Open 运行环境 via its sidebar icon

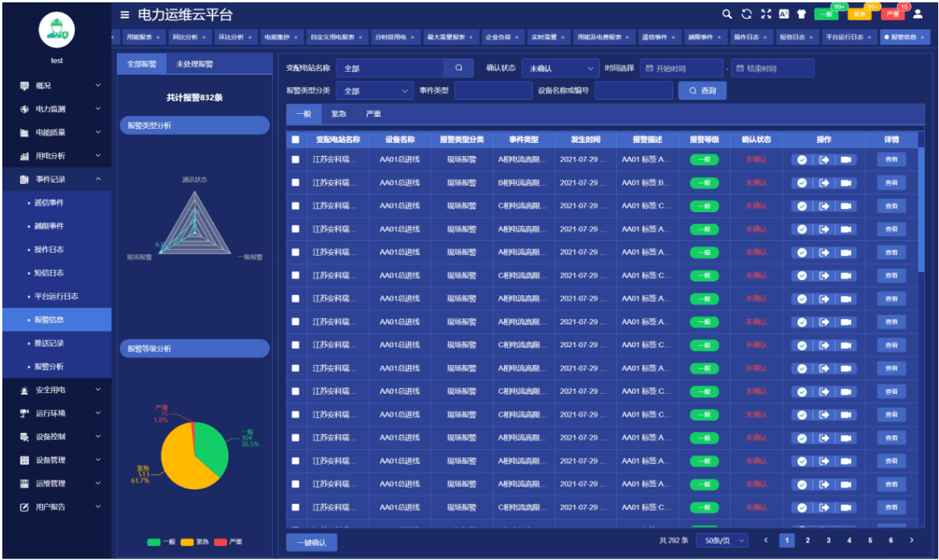(24, 413)
